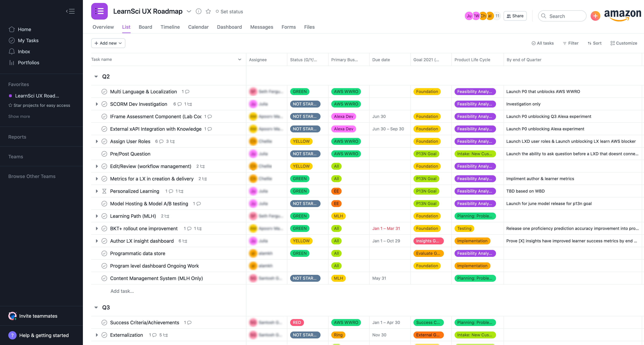Open comment icon on SCORM Dev Investigation
This screenshot has height=345, width=644.
179,104
